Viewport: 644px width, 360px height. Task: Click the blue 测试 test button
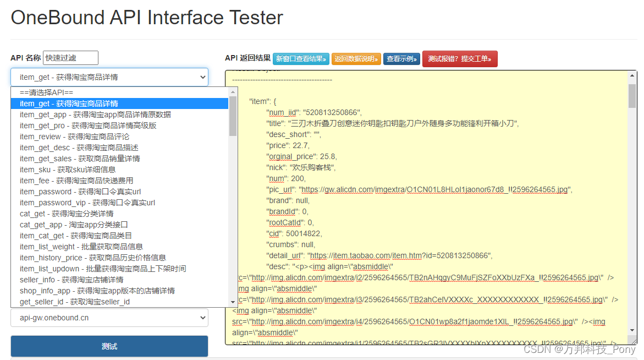[109, 346]
